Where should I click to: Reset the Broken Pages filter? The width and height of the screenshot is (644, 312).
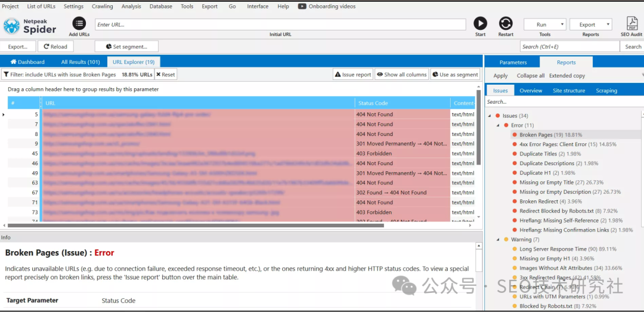pyautogui.click(x=166, y=75)
